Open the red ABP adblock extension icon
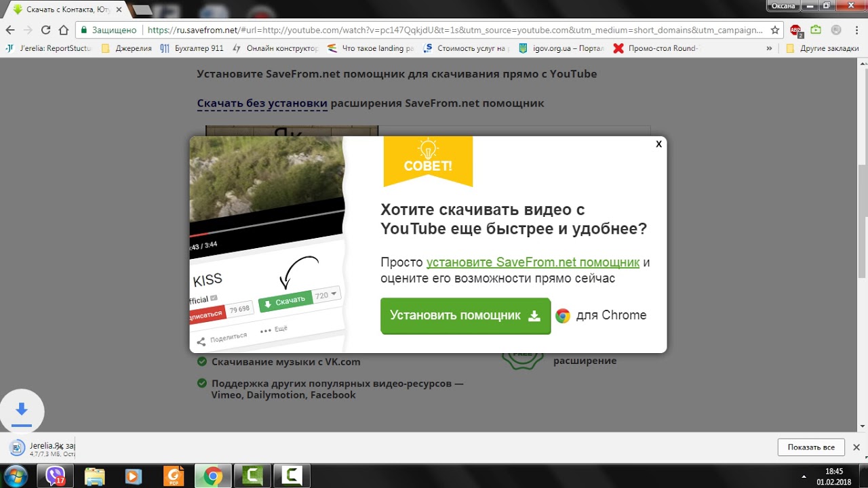Image resolution: width=868 pixels, height=488 pixels. coord(796,30)
